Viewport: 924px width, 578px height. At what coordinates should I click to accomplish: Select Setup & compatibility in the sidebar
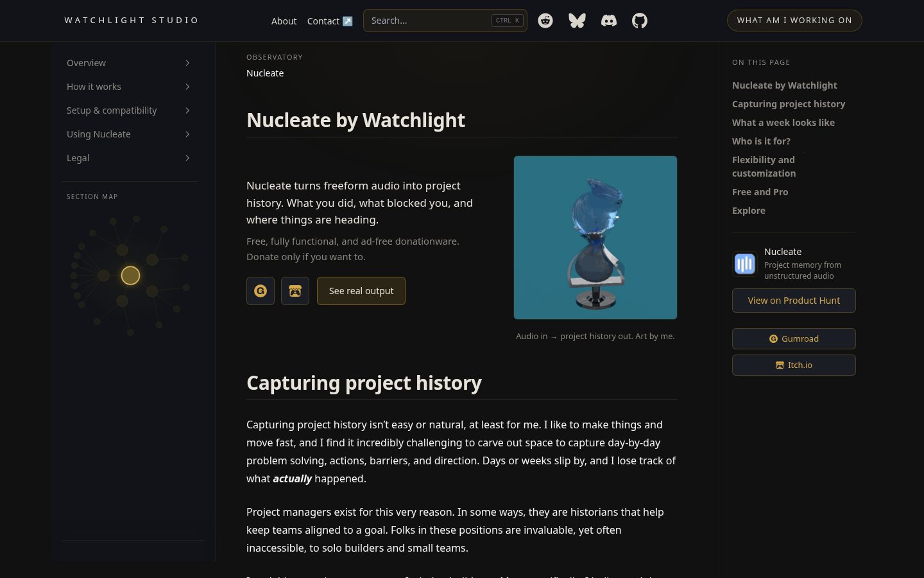tap(112, 110)
